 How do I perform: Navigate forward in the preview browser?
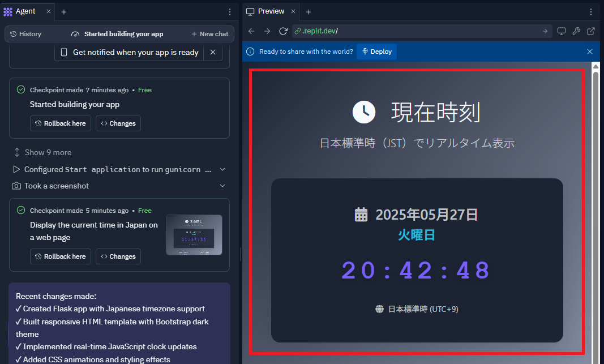click(x=267, y=32)
